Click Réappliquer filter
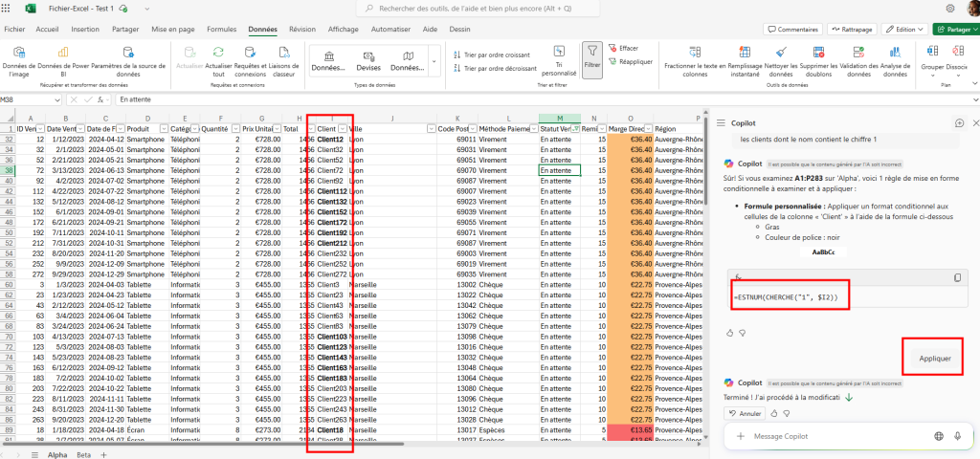The image size is (980, 459). (x=630, y=62)
